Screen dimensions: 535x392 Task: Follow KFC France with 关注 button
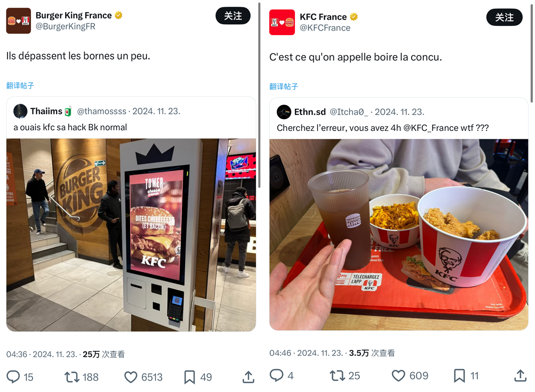pos(504,17)
